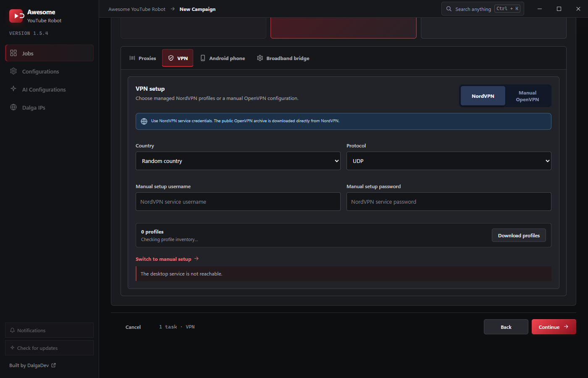Open Dalga IPs in the sidebar

click(49, 108)
